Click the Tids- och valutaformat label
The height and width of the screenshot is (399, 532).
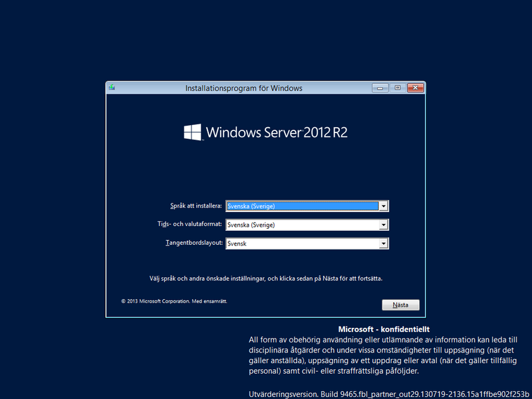190,224
